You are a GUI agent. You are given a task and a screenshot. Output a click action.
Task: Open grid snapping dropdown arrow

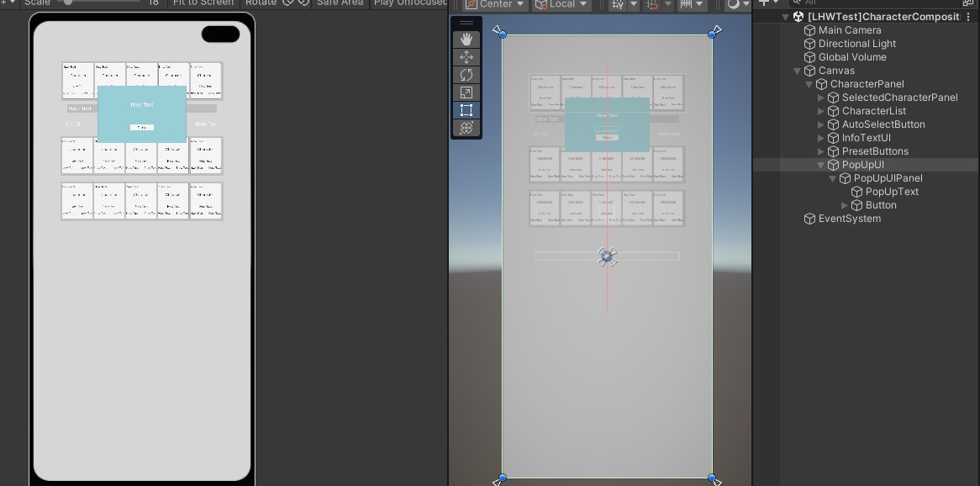pyautogui.click(x=633, y=3)
